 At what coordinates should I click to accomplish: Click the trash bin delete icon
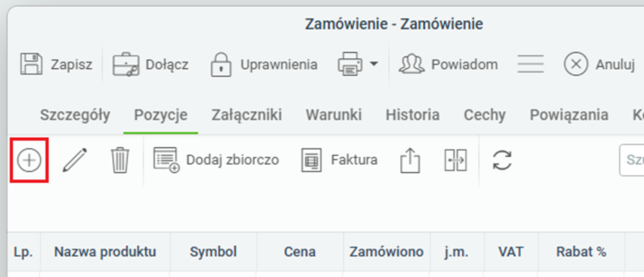(120, 160)
